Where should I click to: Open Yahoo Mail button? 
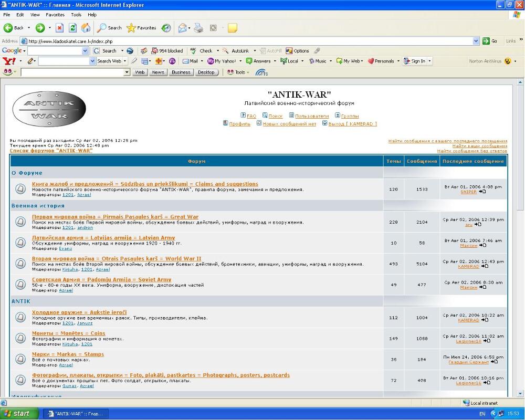point(190,61)
